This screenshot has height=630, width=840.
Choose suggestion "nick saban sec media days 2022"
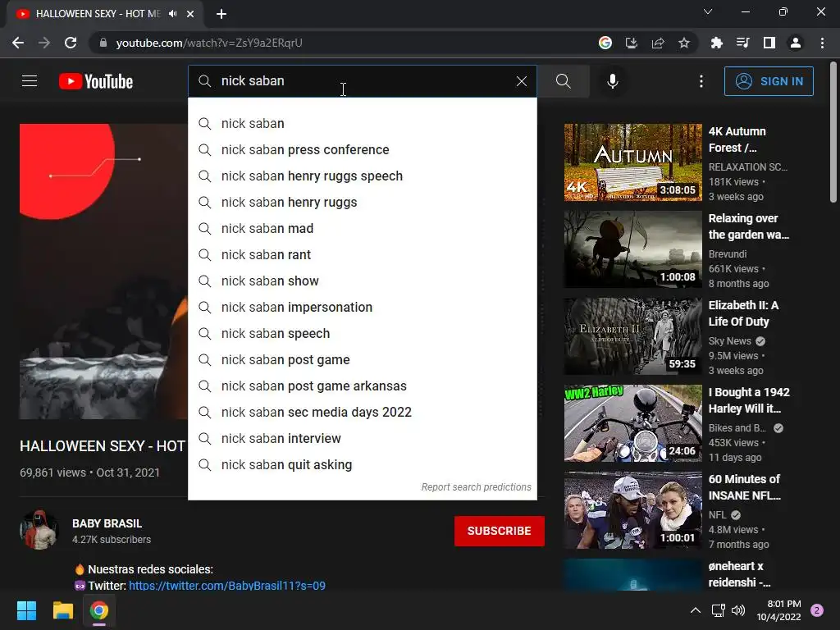click(x=362, y=412)
